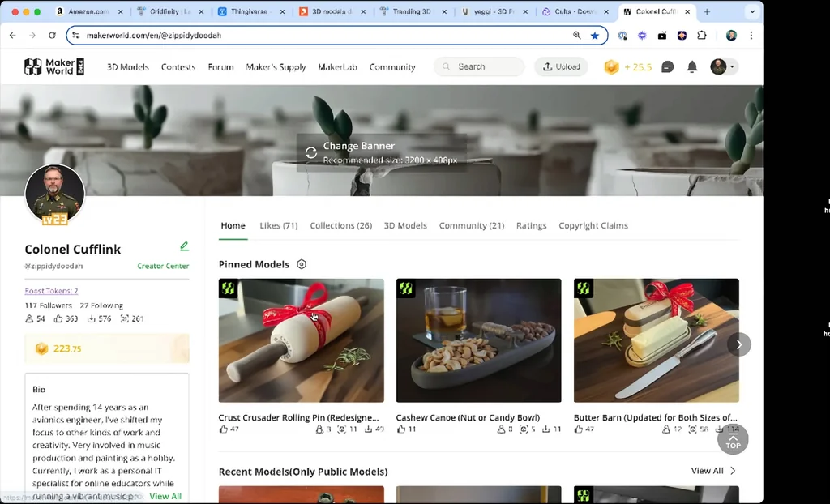
Task: Open Butter Barn model title link
Action: [655, 417]
